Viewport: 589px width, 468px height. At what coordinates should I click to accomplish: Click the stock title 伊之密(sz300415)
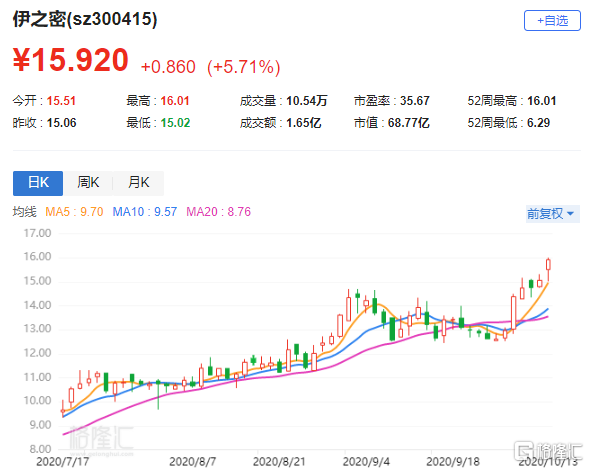pyautogui.click(x=85, y=19)
